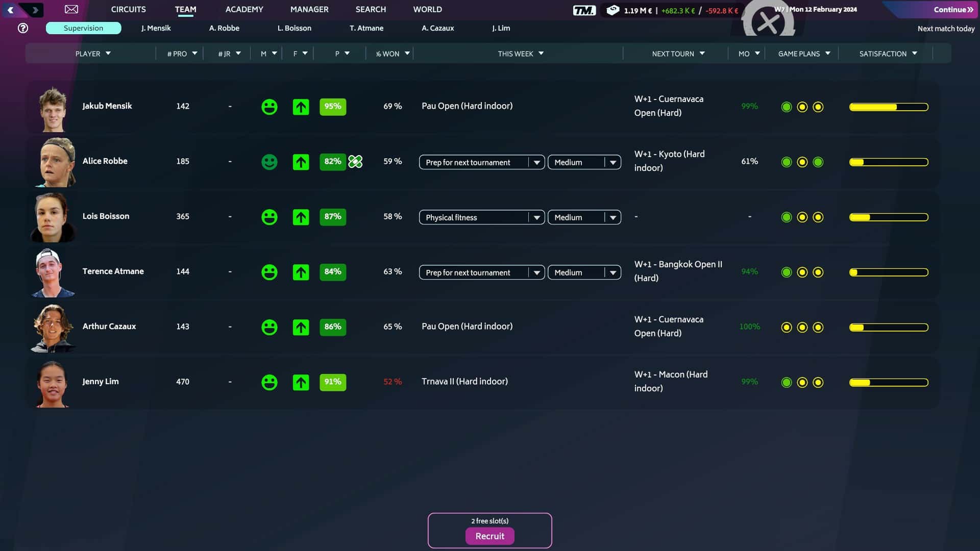Toggle Jenny Lim's second game plan circle
This screenshot has width=980, height=551.
802,383
